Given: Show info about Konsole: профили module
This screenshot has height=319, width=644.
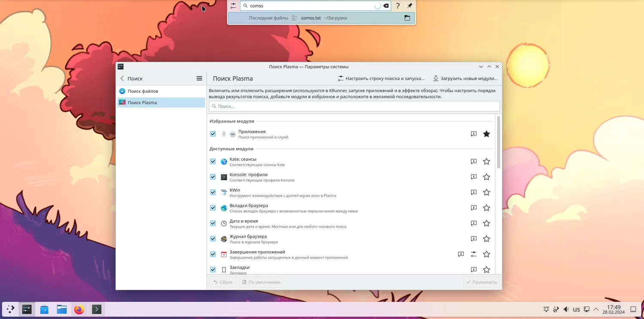Looking at the screenshot, I should [x=474, y=177].
